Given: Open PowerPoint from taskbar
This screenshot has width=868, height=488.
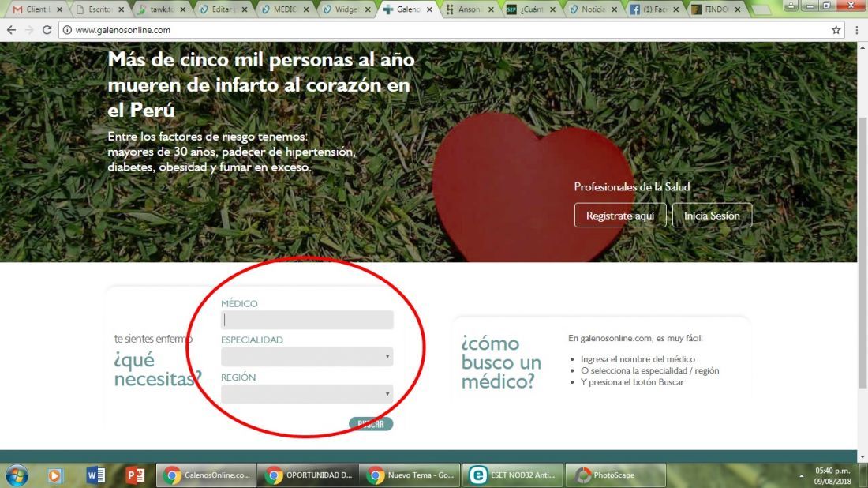Looking at the screenshot, I should [135, 475].
